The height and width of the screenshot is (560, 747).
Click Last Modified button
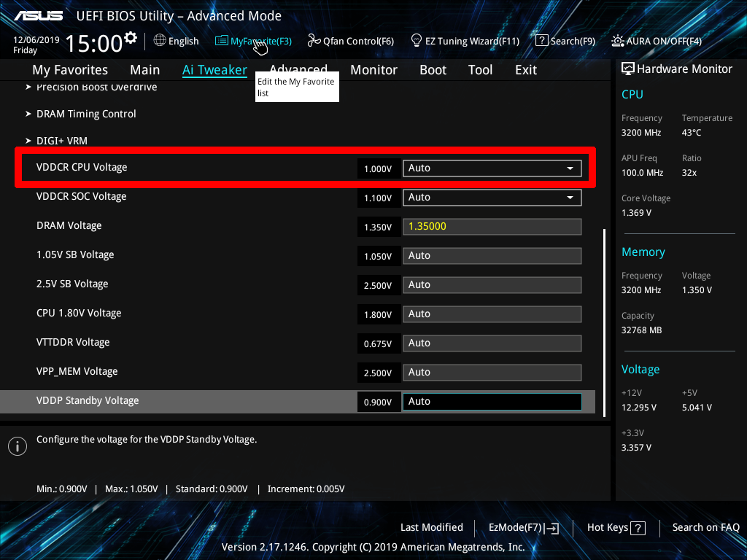click(432, 528)
